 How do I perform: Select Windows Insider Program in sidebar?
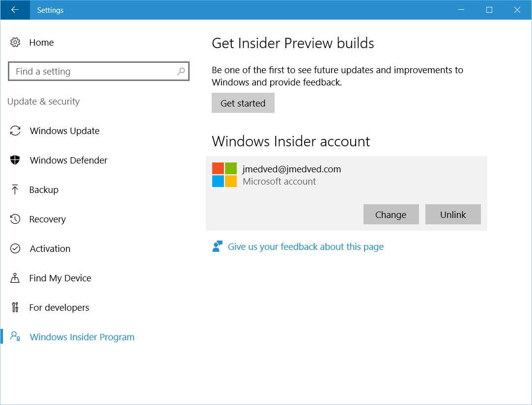82,337
